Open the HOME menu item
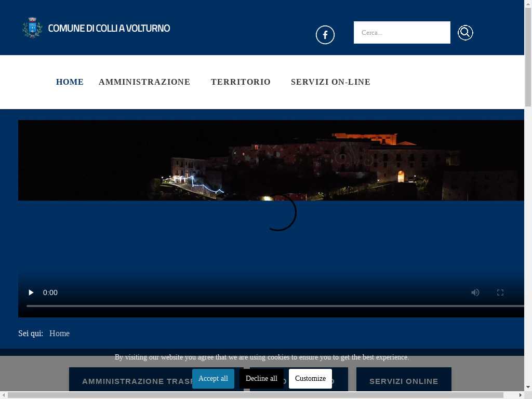This screenshot has width=532, height=399. pos(70,82)
